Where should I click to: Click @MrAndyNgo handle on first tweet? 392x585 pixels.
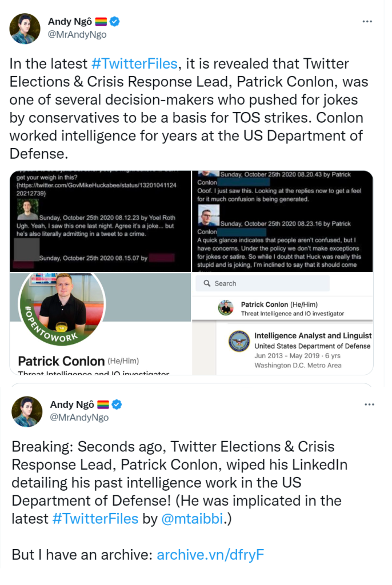click(x=77, y=34)
